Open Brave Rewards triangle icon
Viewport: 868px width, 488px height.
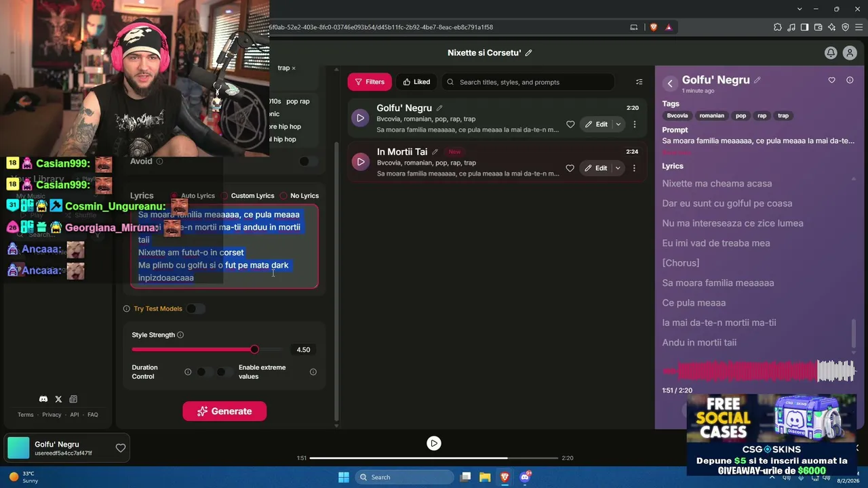(669, 27)
